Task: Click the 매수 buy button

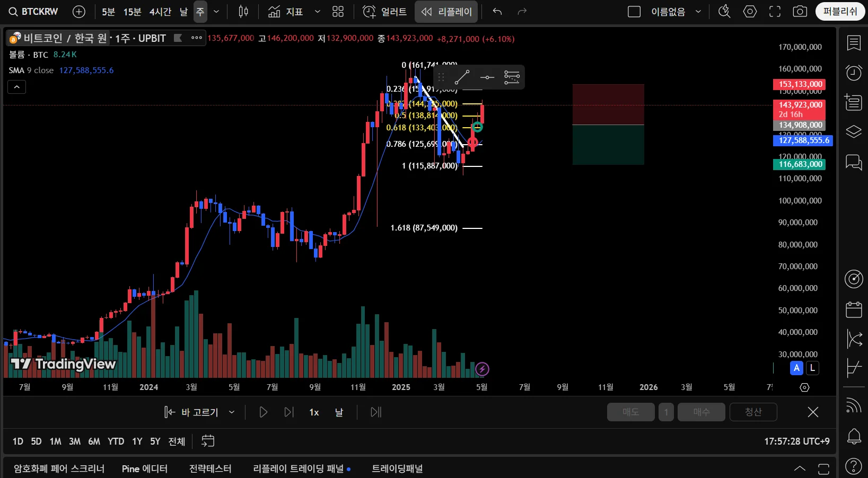Action: pyautogui.click(x=702, y=412)
